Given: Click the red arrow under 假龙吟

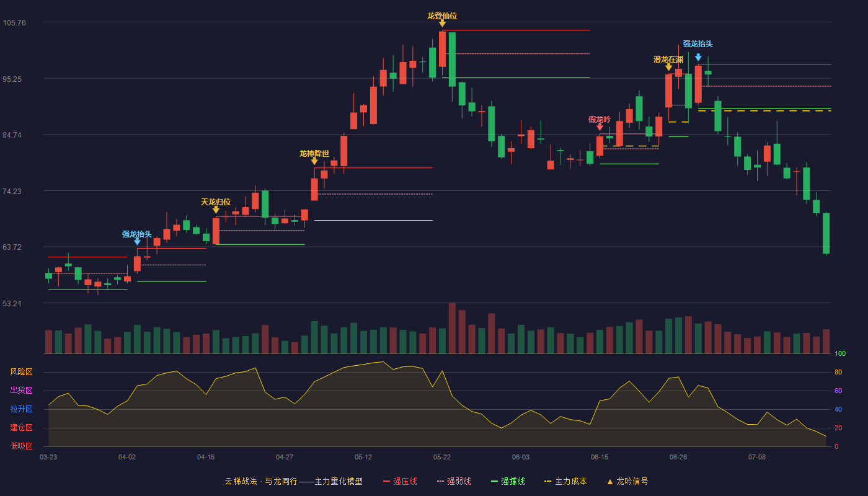Looking at the screenshot, I should pos(600,127).
